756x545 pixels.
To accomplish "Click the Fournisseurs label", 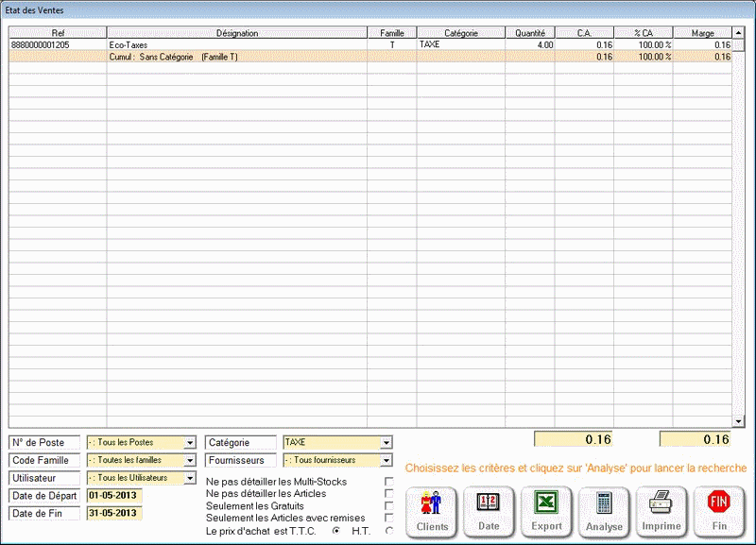I will pos(241,460).
